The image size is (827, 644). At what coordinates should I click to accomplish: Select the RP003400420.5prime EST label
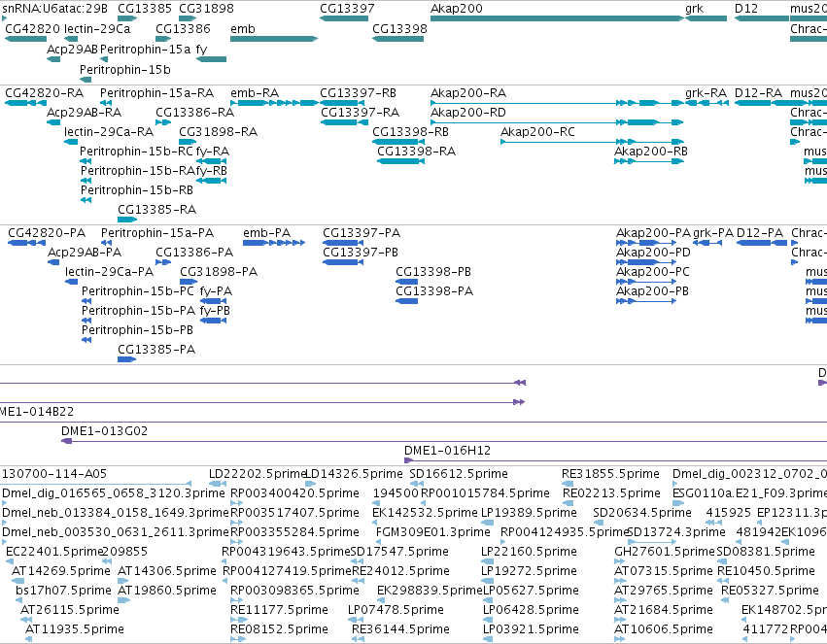[x=294, y=493]
